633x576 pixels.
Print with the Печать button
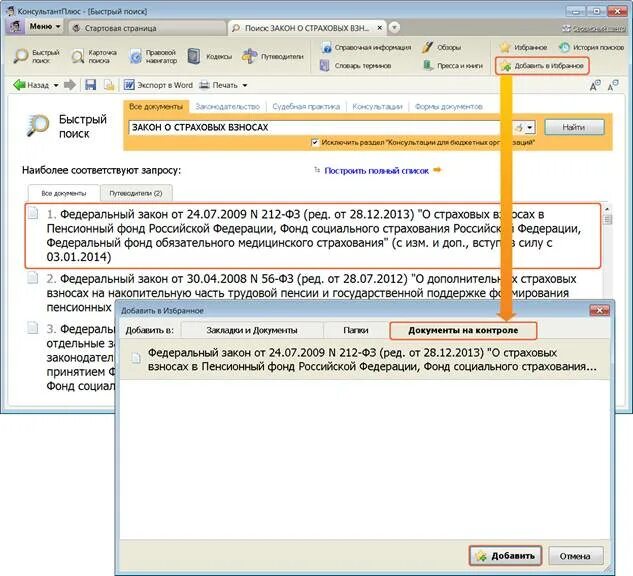(218, 85)
